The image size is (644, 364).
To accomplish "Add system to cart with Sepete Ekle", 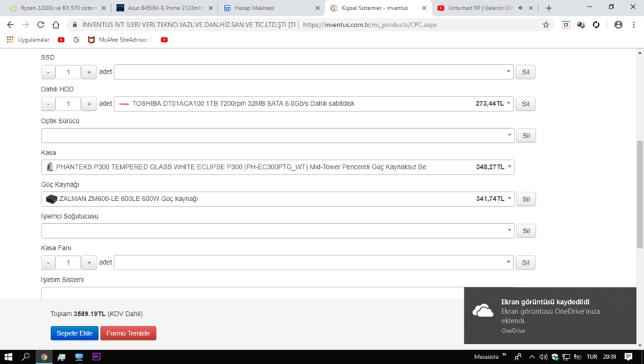I will pyautogui.click(x=74, y=333).
